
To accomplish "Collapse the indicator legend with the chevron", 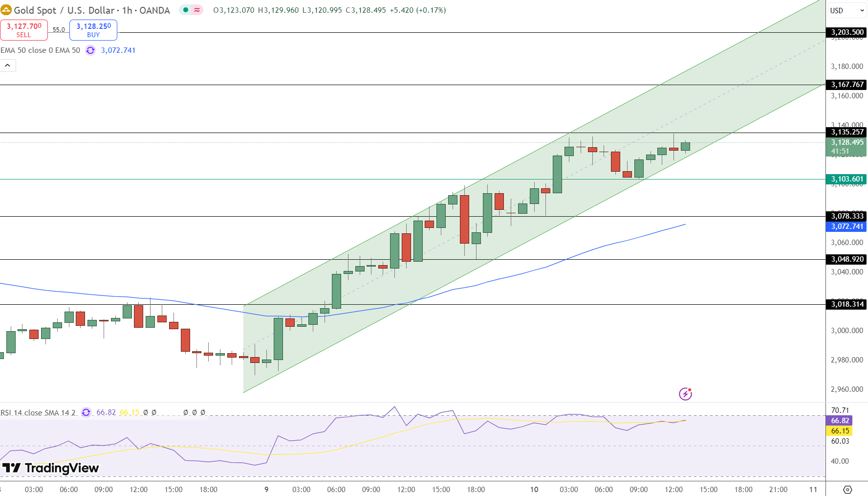I will click(8, 65).
